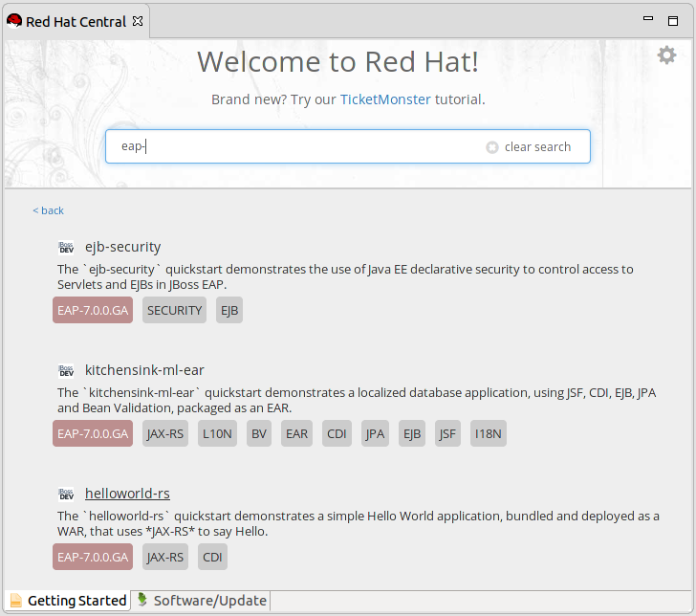Click the clear search icon
The width and height of the screenshot is (696, 616).
tap(492, 147)
